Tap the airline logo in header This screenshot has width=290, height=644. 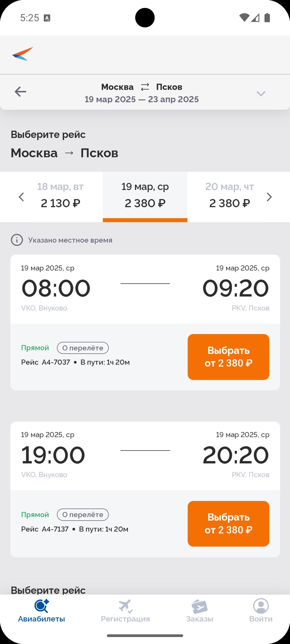23,54
